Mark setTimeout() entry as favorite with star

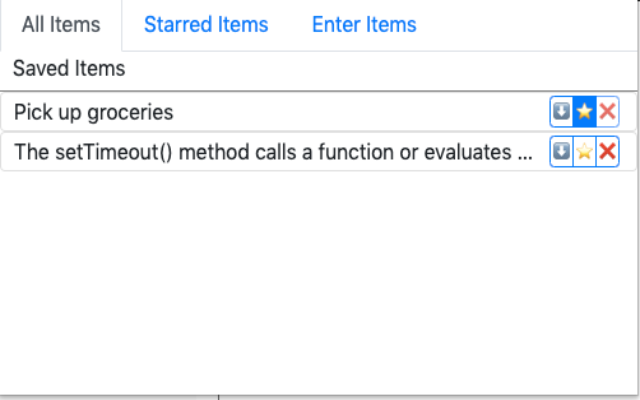coord(584,152)
